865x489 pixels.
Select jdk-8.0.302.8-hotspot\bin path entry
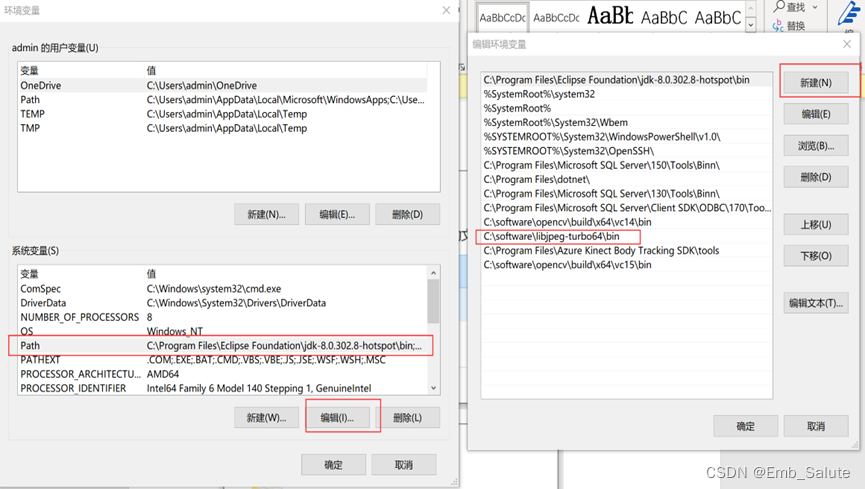point(627,80)
